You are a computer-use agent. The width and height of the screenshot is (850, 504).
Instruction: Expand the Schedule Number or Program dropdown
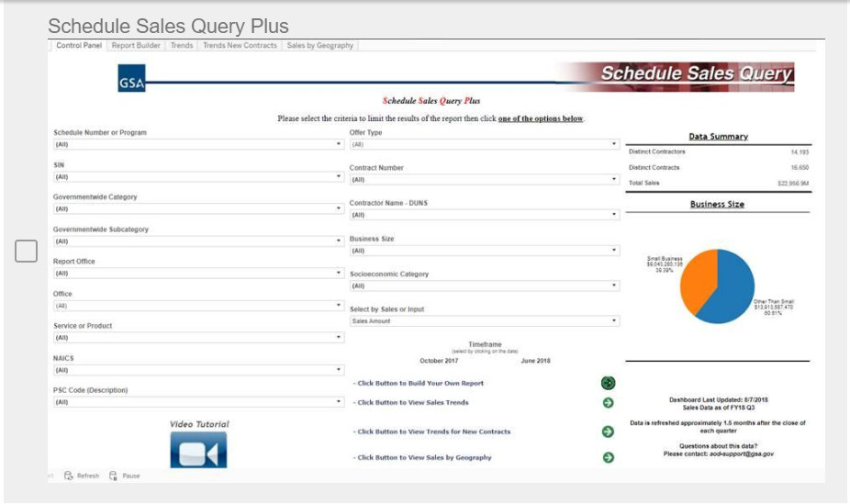(x=198, y=144)
